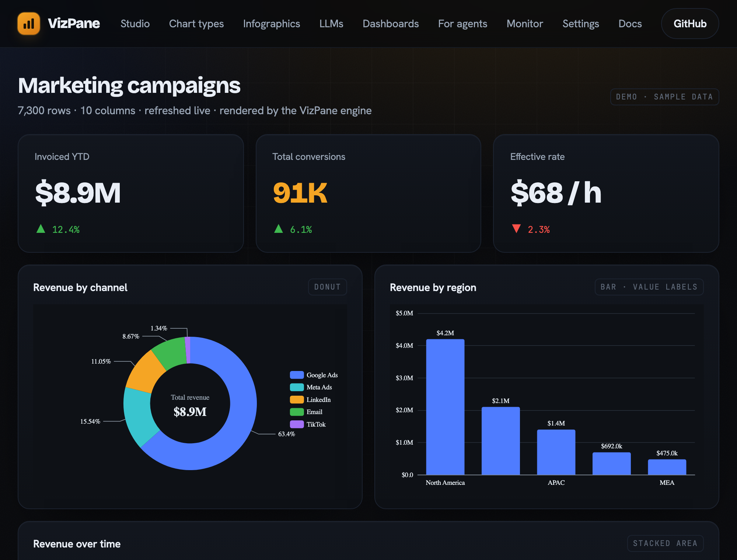Click the STACKED AREA badge

pyautogui.click(x=665, y=543)
